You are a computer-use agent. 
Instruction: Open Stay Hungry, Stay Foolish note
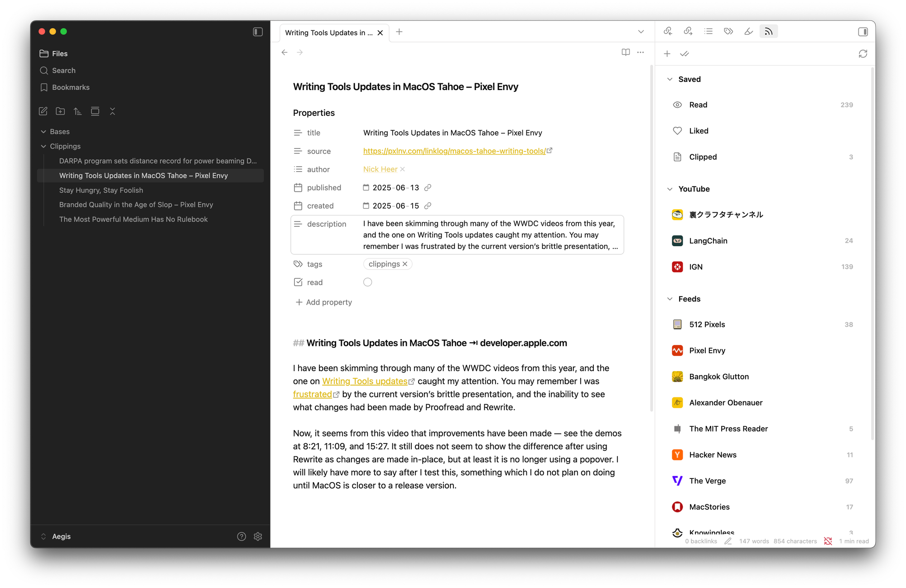coord(101,190)
